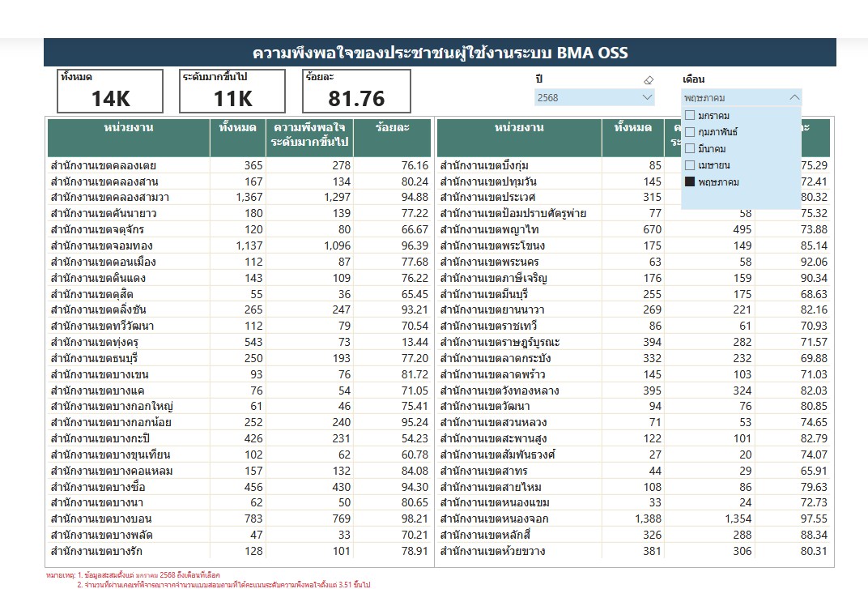Click the 783 total for บางบอน
This screenshot has width=868, height=589.
(x=253, y=519)
